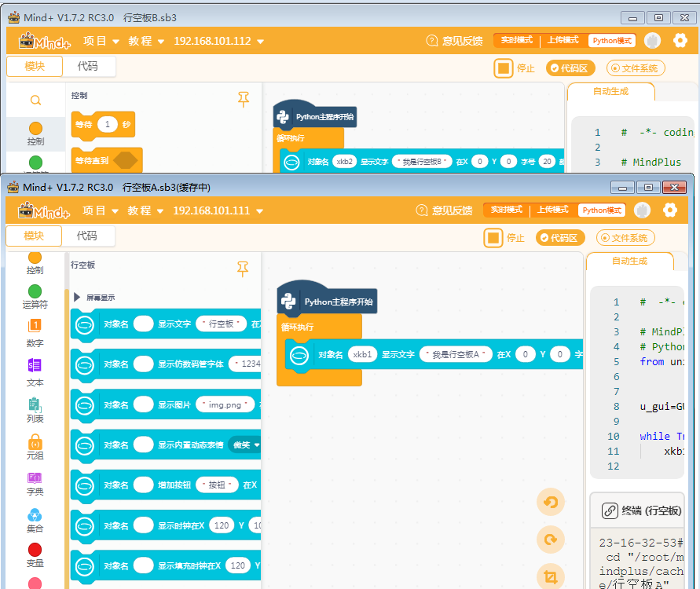Switch to 代码 tab in 行空板A window
The width and height of the screenshot is (700, 589).
click(87, 236)
